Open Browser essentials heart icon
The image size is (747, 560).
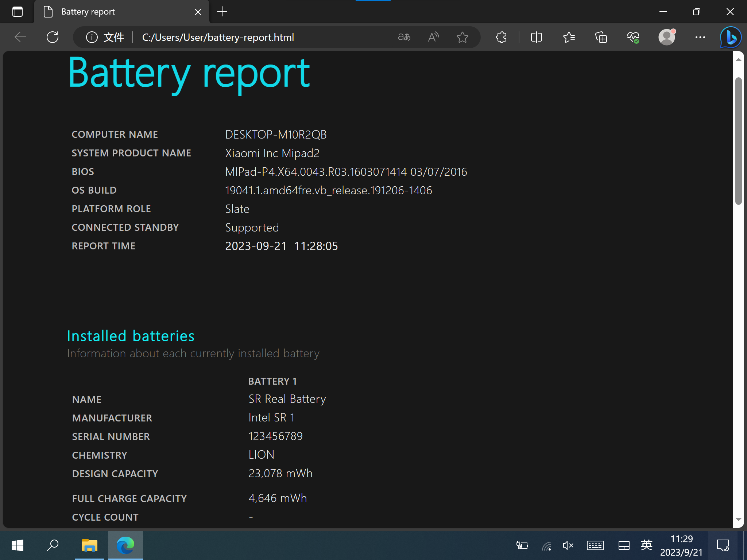(633, 37)
